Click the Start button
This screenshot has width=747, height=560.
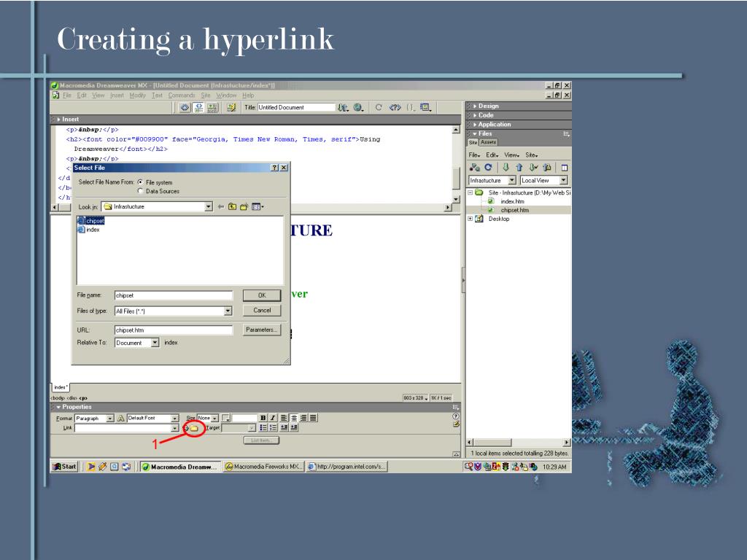(x=64, y=467)
